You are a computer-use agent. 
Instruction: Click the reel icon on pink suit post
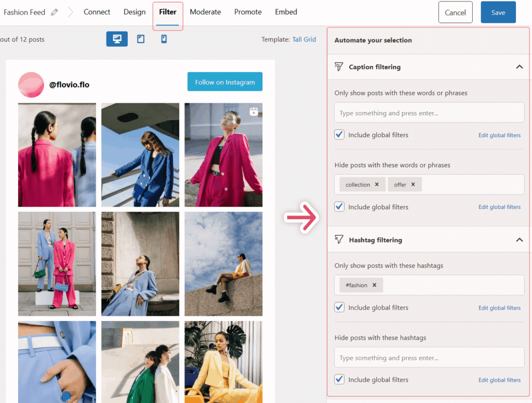pos(254,111)
